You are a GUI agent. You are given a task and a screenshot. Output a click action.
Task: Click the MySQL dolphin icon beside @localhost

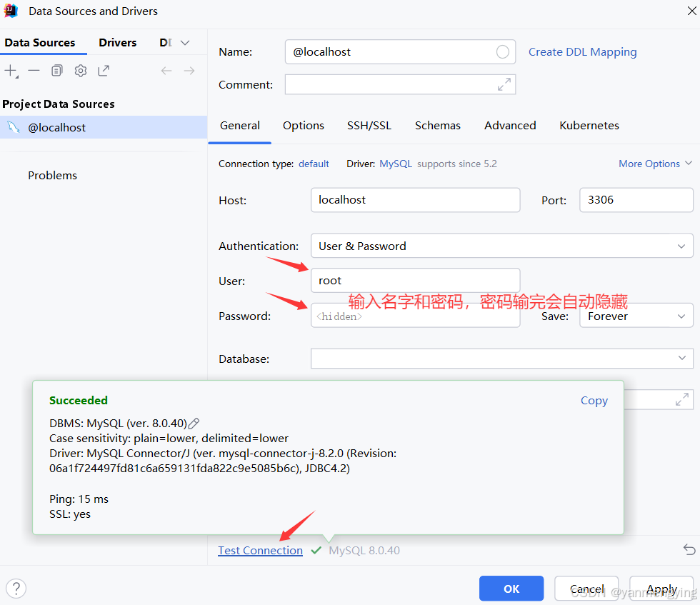14,127
